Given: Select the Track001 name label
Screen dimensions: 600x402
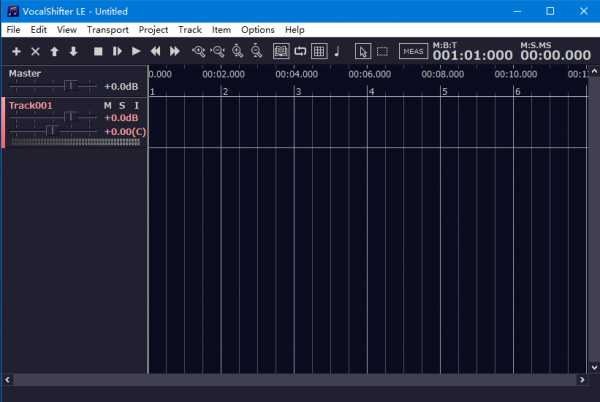Looking at the screenshot, I should click(30, 106).
